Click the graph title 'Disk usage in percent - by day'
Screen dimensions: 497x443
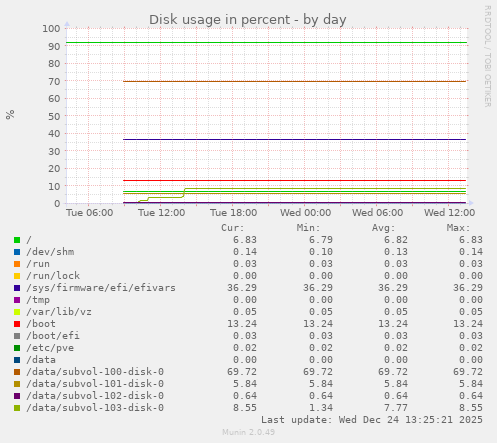pos(247,20)
